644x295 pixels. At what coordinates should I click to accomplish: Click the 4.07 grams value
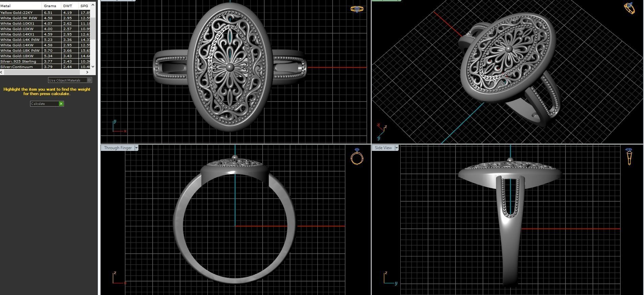48,23
